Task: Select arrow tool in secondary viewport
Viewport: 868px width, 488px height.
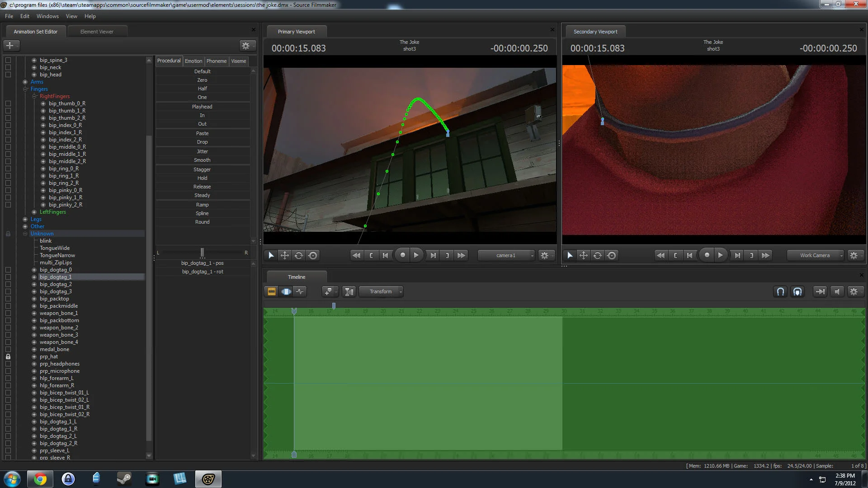Action: coord(570,255)
